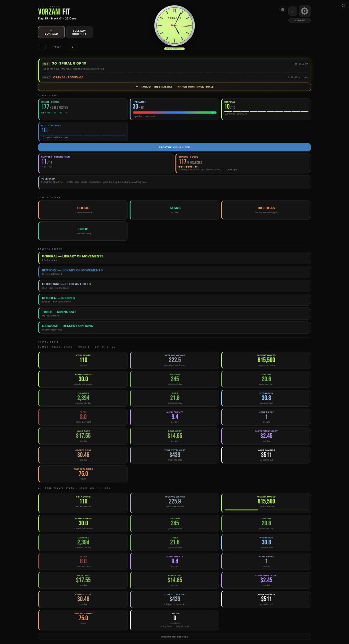349x644 pixels.
Task: Click the Root & Restore segmented progress bar
Action: tap(83, 135)
